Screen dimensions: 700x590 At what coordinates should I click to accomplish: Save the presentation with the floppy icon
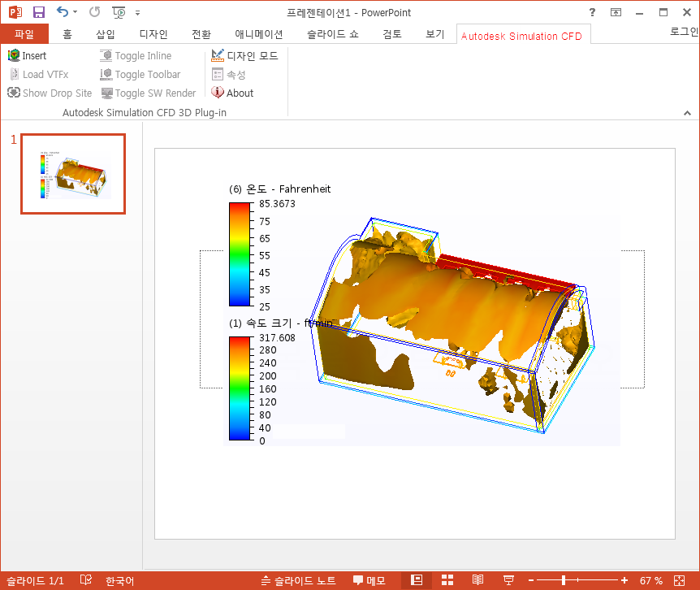pyautogui.click(x=39, y=12)
